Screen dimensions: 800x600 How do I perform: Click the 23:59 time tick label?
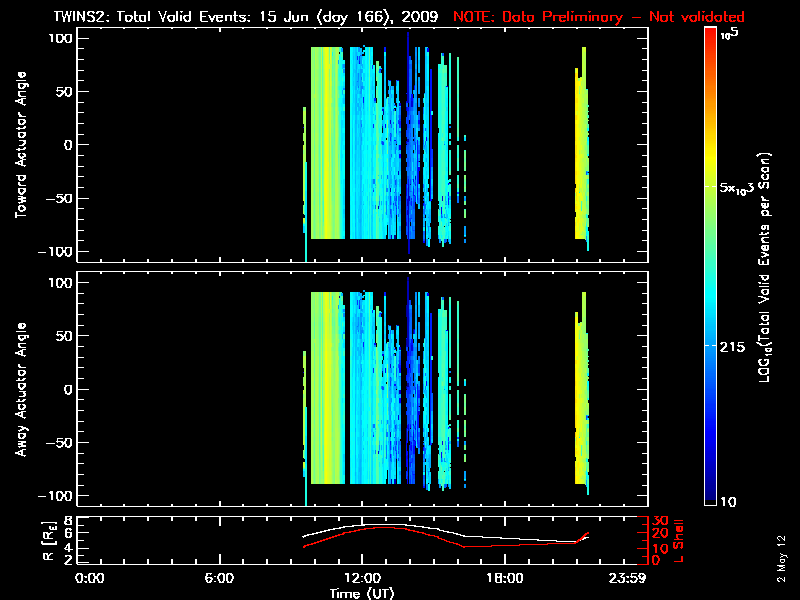pos(630,578)
